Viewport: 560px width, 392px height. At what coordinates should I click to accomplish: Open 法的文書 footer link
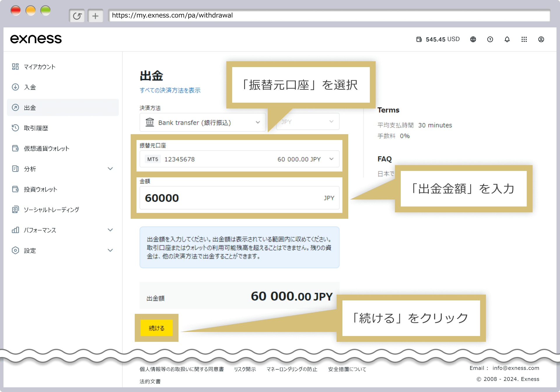[150, 381]
